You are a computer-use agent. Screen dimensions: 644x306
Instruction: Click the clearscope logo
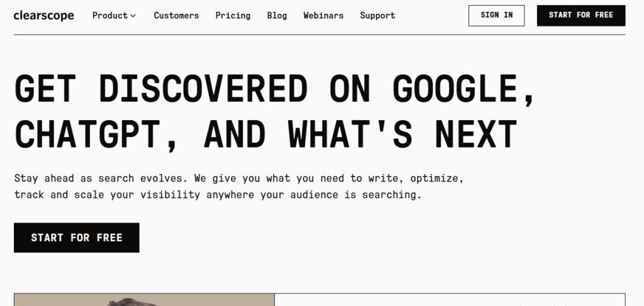(43, 16)
